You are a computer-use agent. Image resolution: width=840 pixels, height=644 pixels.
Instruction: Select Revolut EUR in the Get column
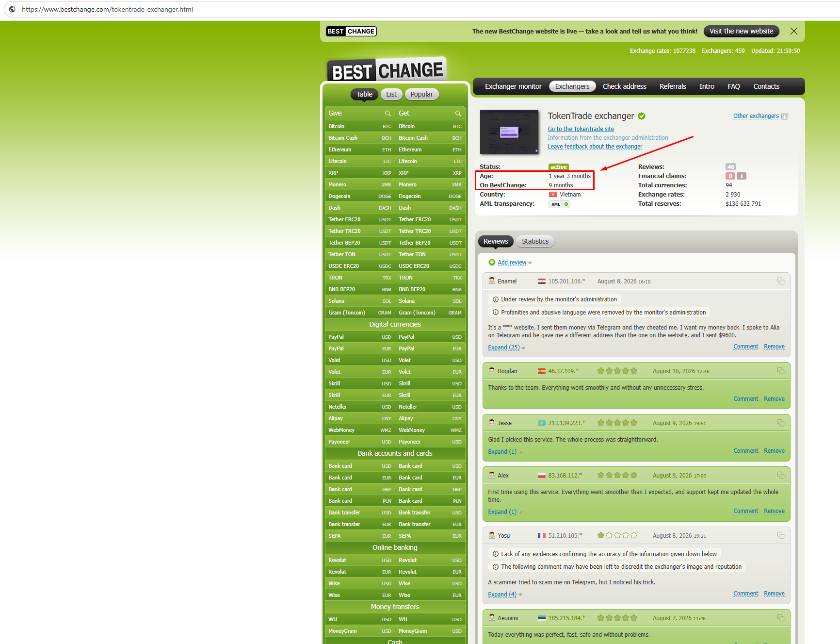(x=430, y=572)
